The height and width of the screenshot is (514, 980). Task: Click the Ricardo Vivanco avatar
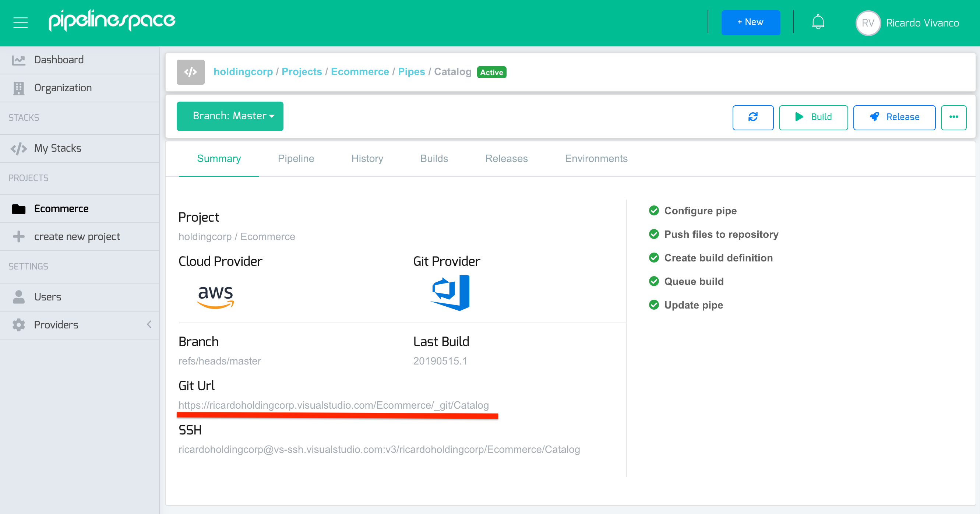coord(868,23)
